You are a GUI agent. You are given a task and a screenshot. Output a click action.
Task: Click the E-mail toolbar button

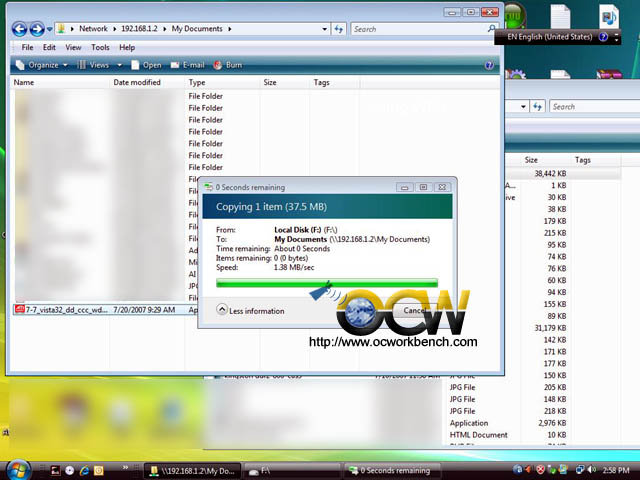click(187, 65)
